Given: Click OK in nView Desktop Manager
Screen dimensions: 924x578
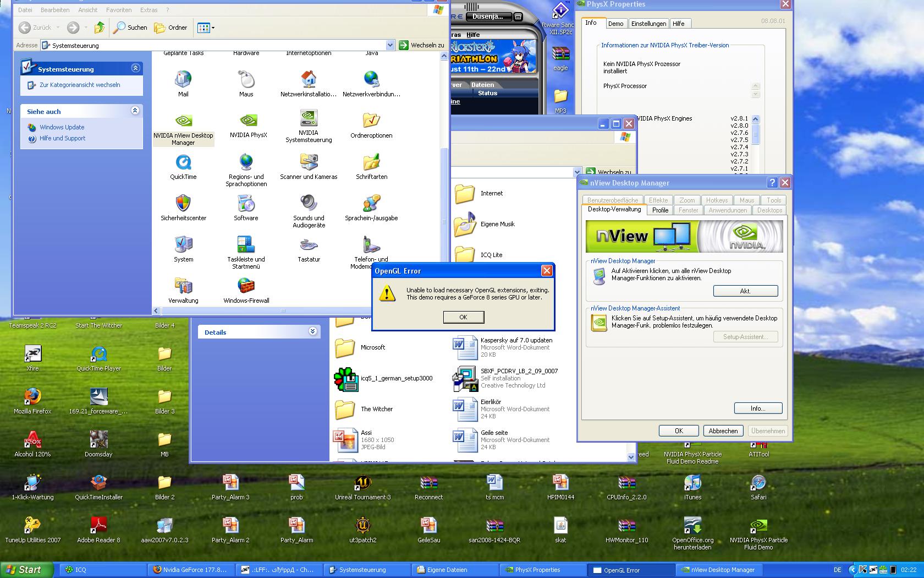Looking at the screenshot, I should pyautogui.click(x=679, y=431).
